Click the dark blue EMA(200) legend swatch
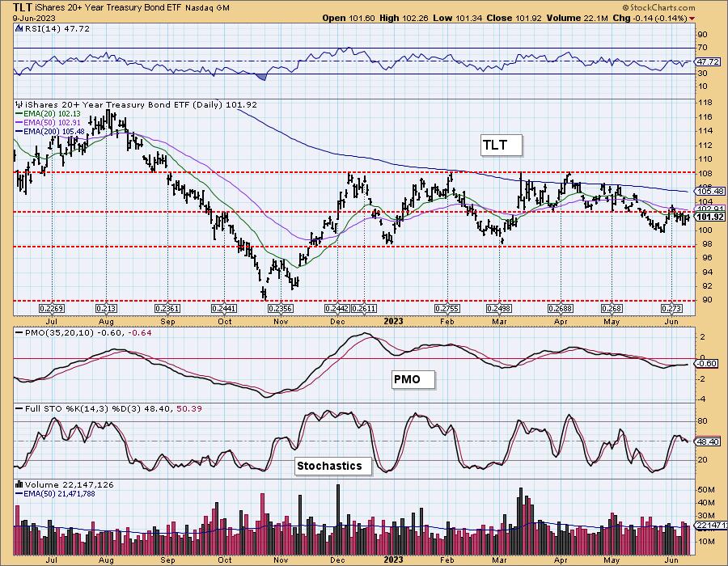The image size is (728, 566). coord(19,132)
